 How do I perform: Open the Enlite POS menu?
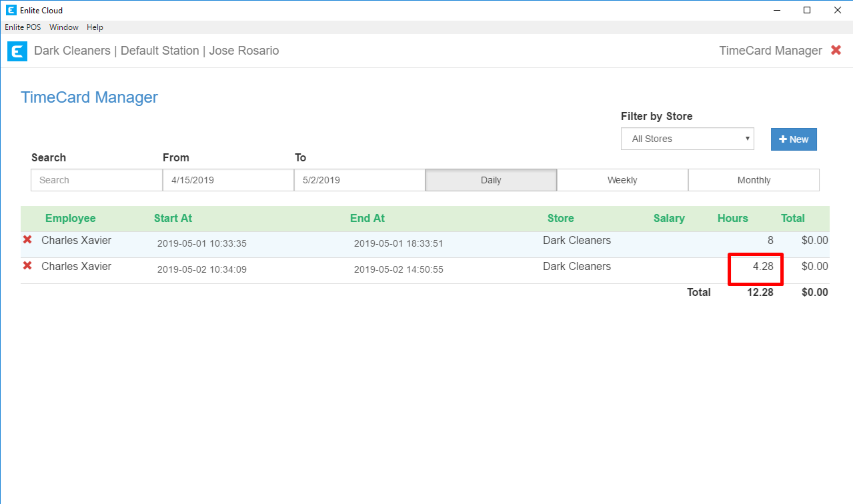23,27
